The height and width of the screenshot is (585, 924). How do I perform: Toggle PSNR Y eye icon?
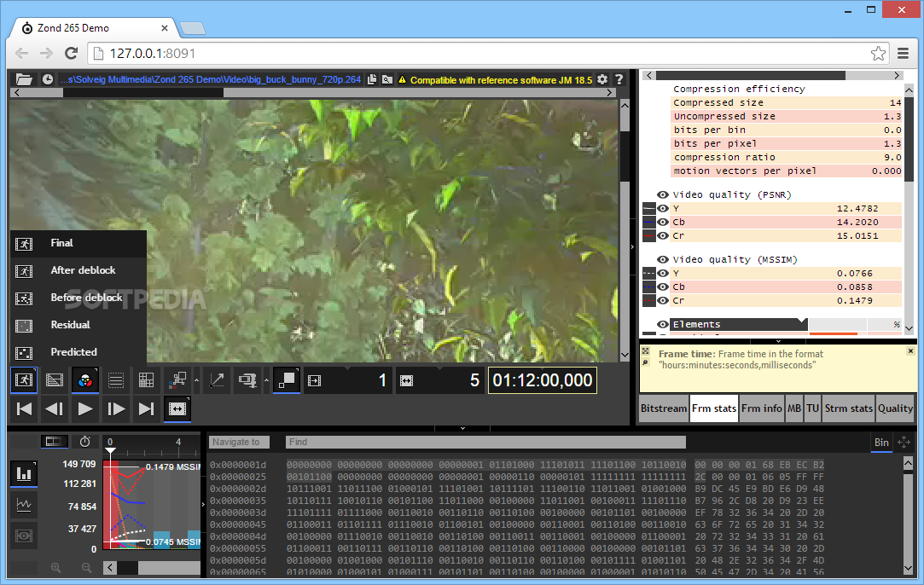tap(663, 208)
